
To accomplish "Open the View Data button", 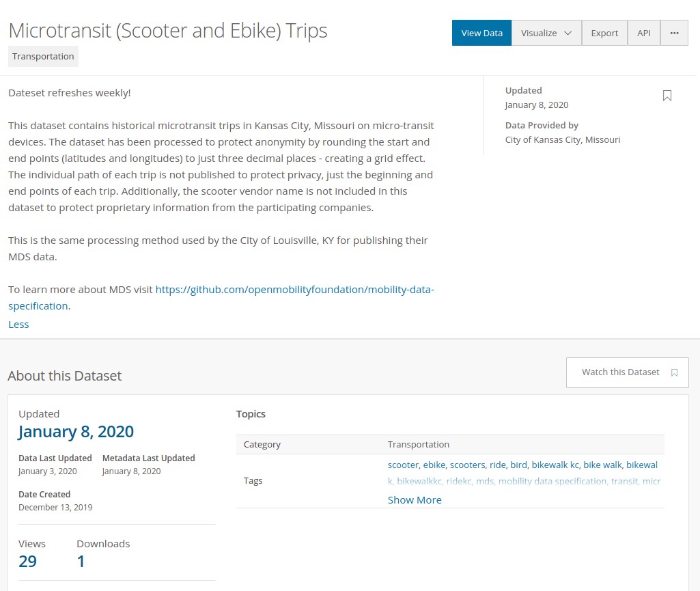I will 481,33.
